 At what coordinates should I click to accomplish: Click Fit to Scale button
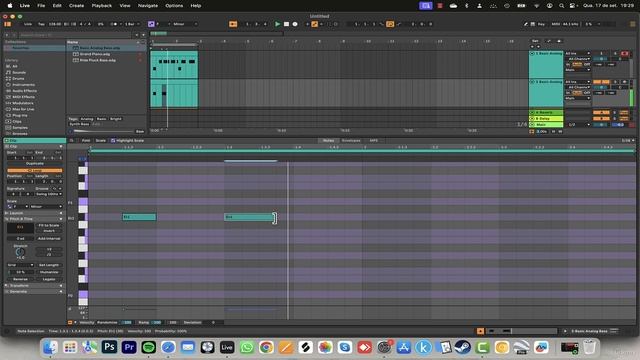point(49,225)
